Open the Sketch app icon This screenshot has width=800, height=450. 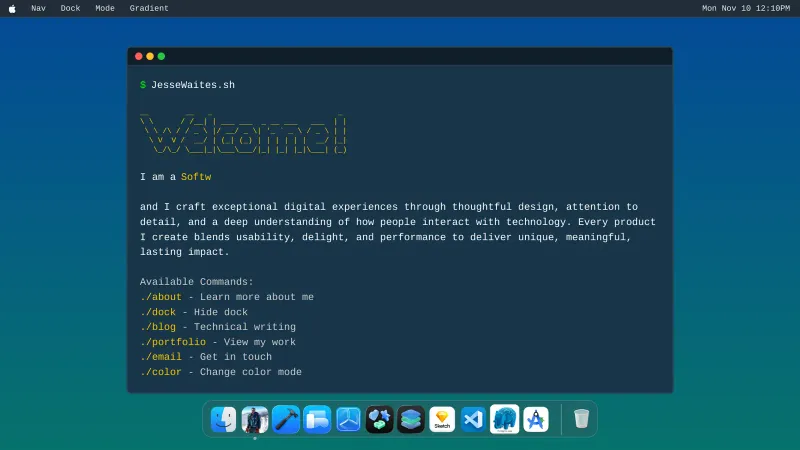coord(442,419)
